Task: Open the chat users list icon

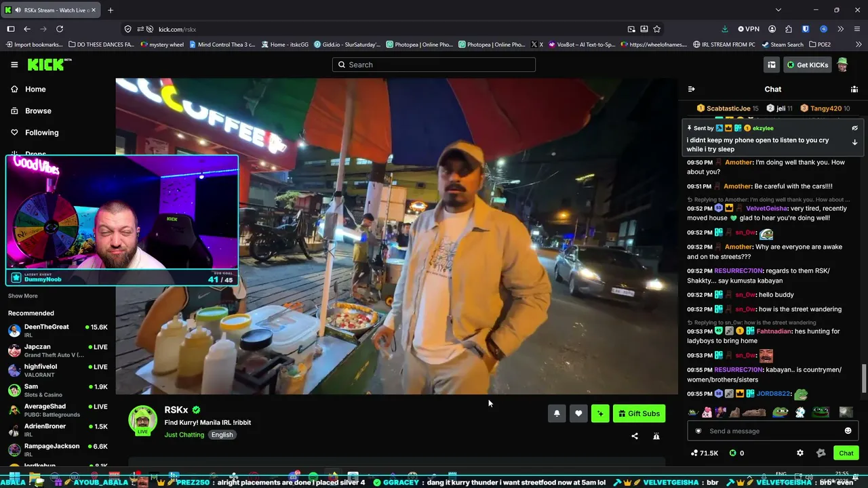Action: (854, 89)
